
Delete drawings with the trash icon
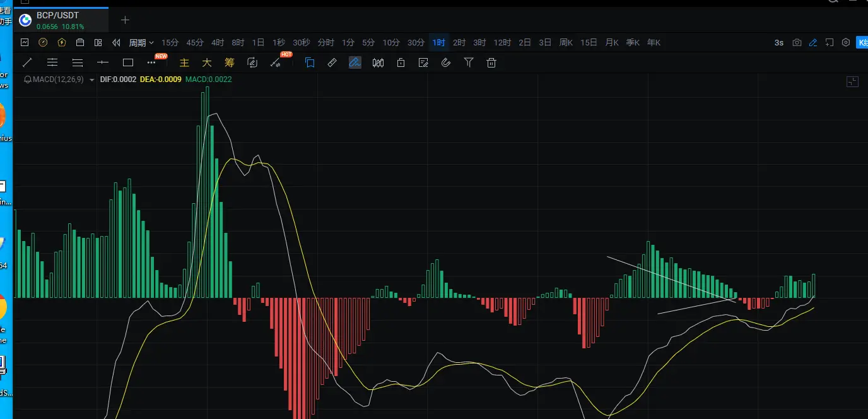pos(491,62)
